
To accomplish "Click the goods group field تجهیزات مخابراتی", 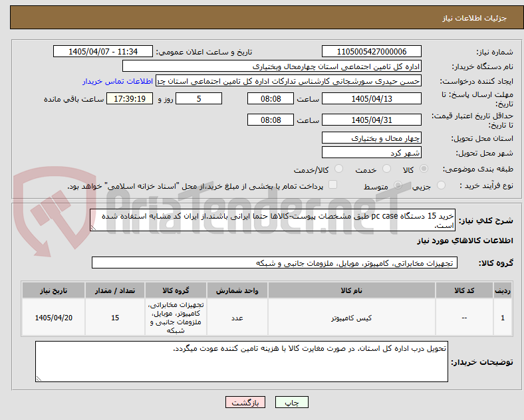I will coord(275,262).
